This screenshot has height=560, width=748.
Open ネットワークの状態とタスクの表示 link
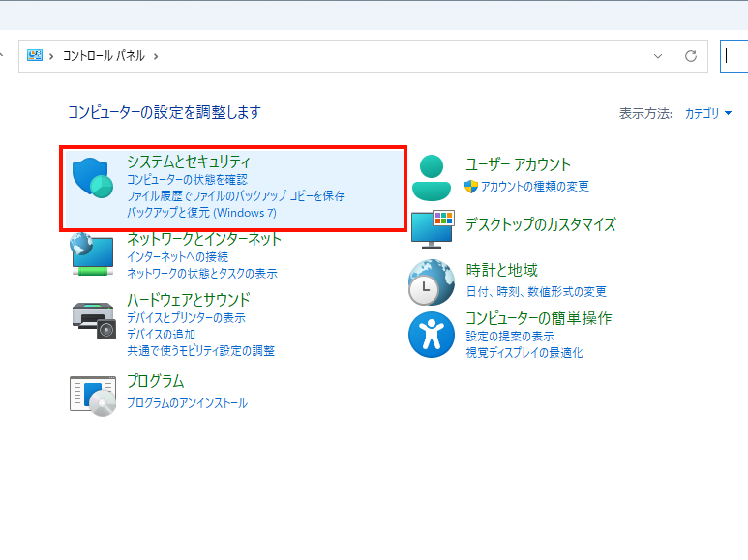click(202, 274)
